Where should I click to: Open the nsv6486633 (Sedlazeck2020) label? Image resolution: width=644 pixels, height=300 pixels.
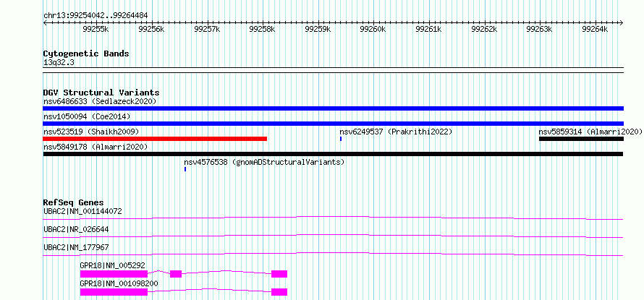pos(100,101)
